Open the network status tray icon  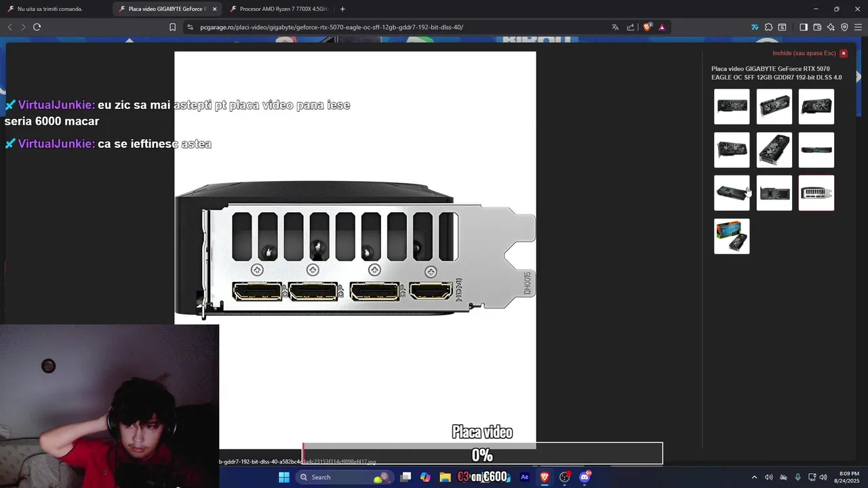tap(812, 477)
